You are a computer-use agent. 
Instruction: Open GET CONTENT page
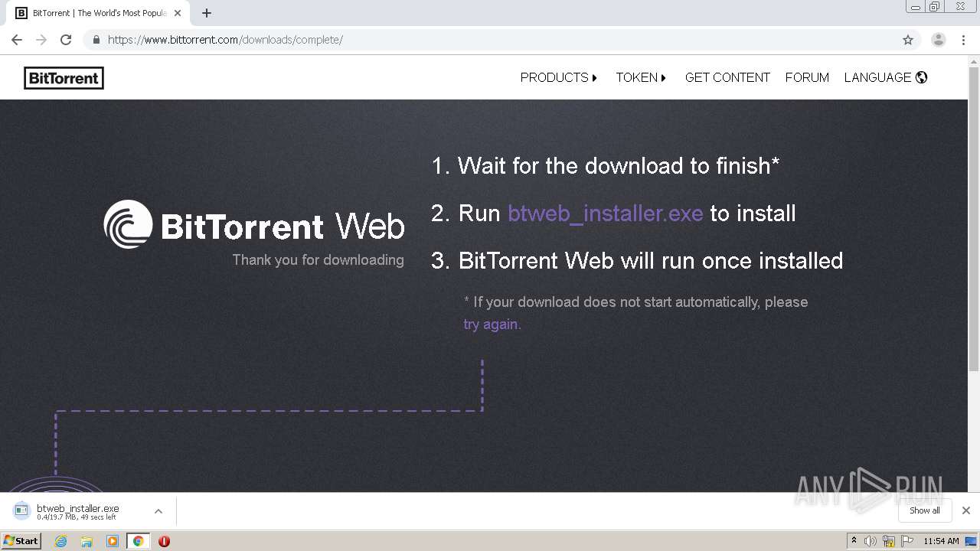(x=727, y=77)
